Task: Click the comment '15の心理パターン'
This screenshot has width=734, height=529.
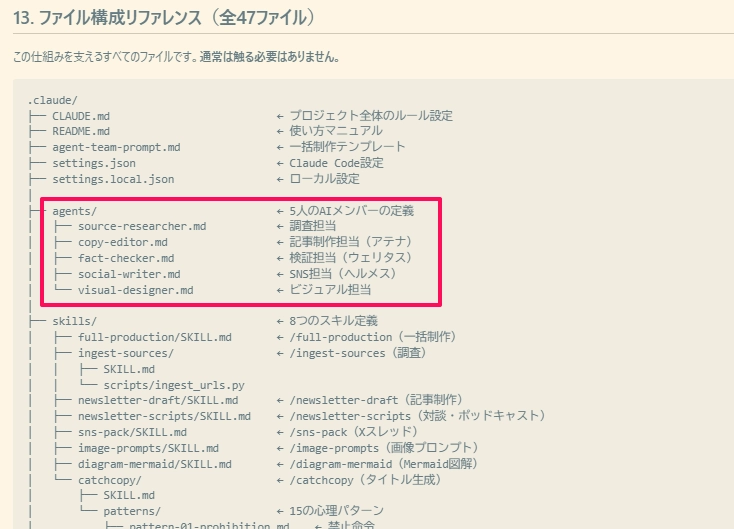Action: 336,511
